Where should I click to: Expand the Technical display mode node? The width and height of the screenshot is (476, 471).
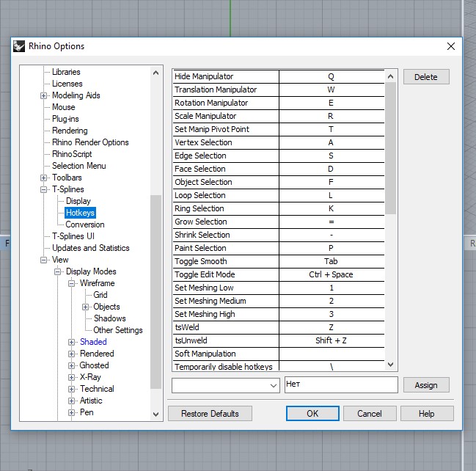click(x=71, y=389)
